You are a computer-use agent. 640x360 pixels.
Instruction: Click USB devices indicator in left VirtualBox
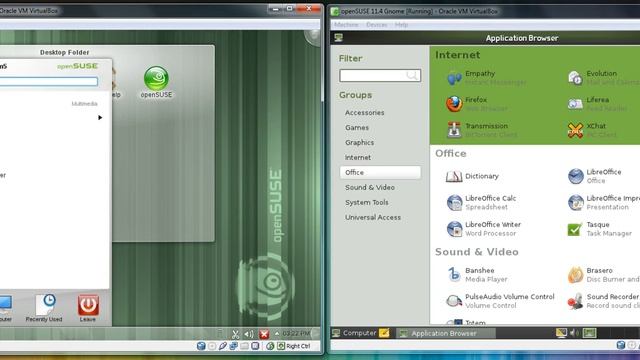[x=222, y=346]
